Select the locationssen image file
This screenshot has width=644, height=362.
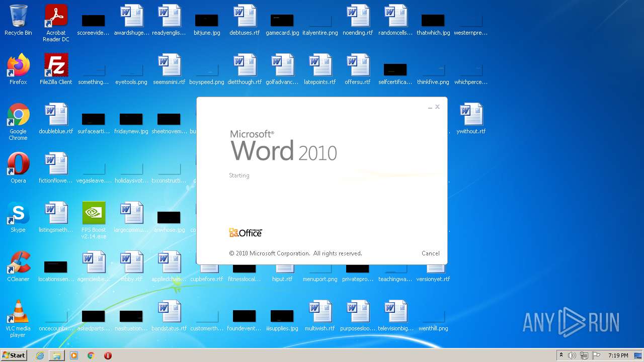(x=56, y=270)
